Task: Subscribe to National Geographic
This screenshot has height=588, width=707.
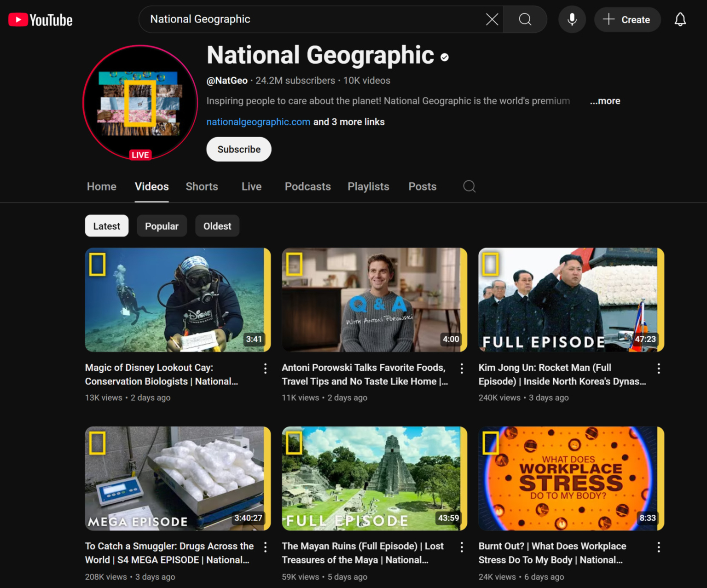Action: click(238, 149)
